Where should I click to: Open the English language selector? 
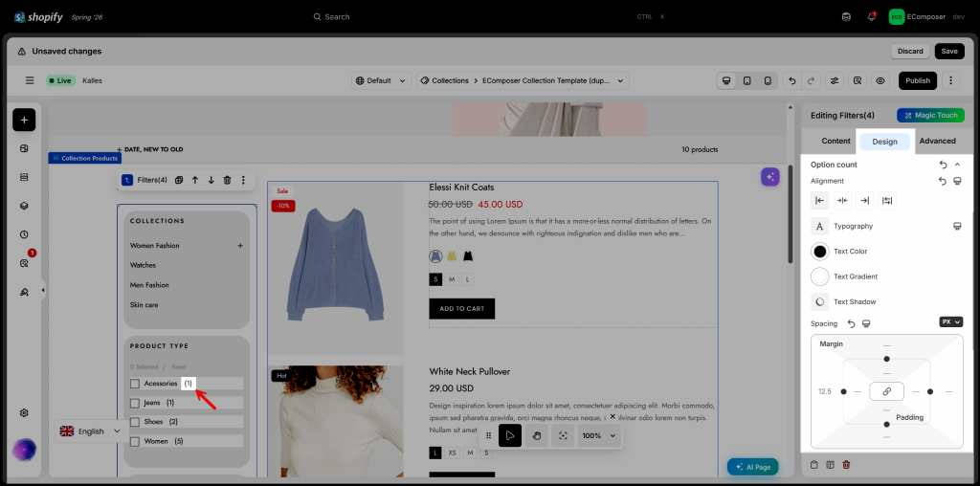91,431
